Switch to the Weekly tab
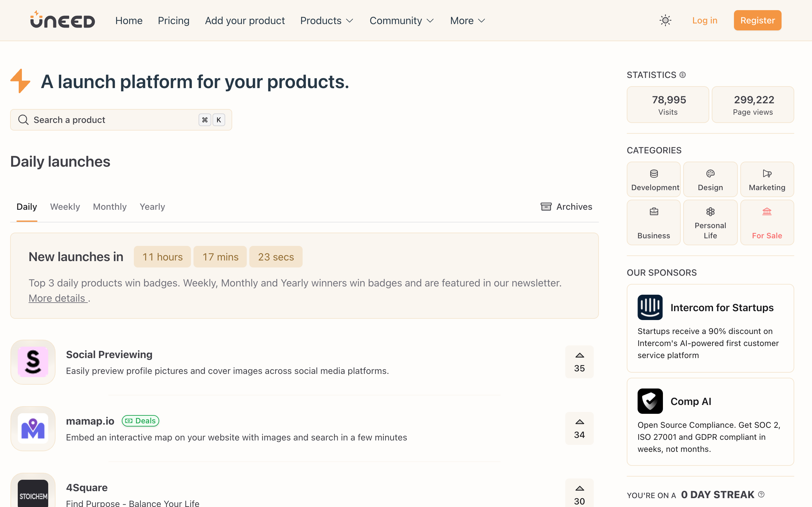 pos(65,207)
